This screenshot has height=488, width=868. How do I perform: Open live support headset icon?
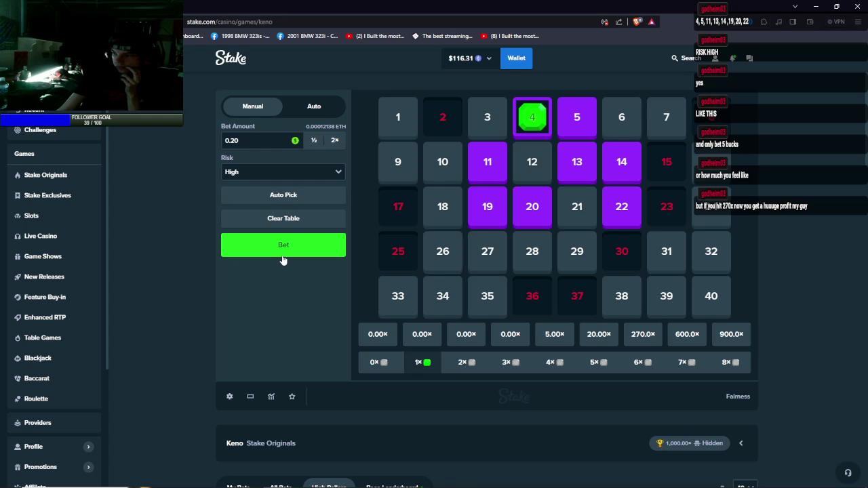(x=848, y=472)
